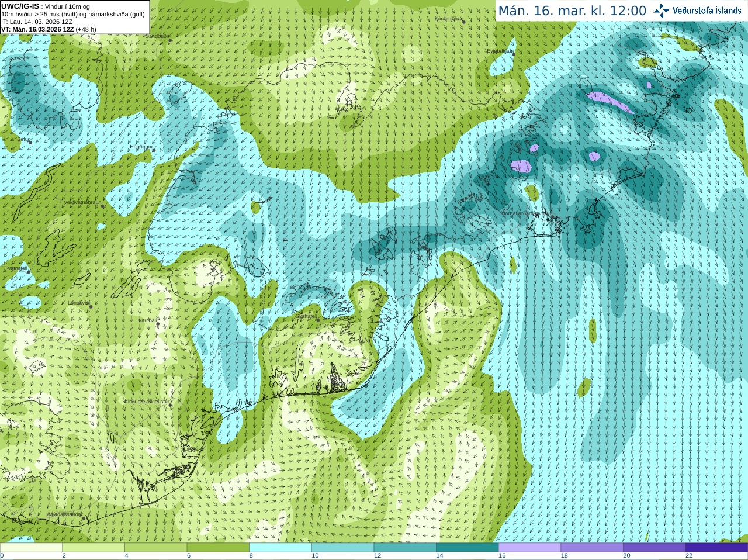Select the Hornafjarðarflugvöllur station label
Image resolution: width=748 pixels, height=560 pixels.
click(525, 213)
